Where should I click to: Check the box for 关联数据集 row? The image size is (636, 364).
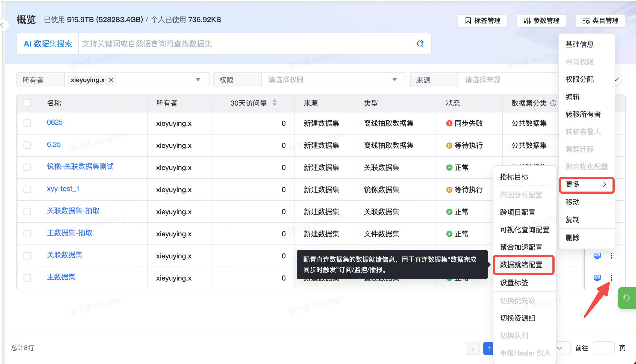27,256
